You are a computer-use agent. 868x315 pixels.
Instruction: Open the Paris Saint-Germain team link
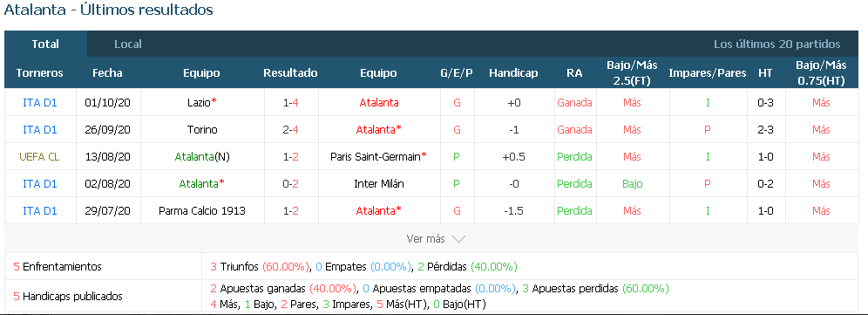pos(376,157)
